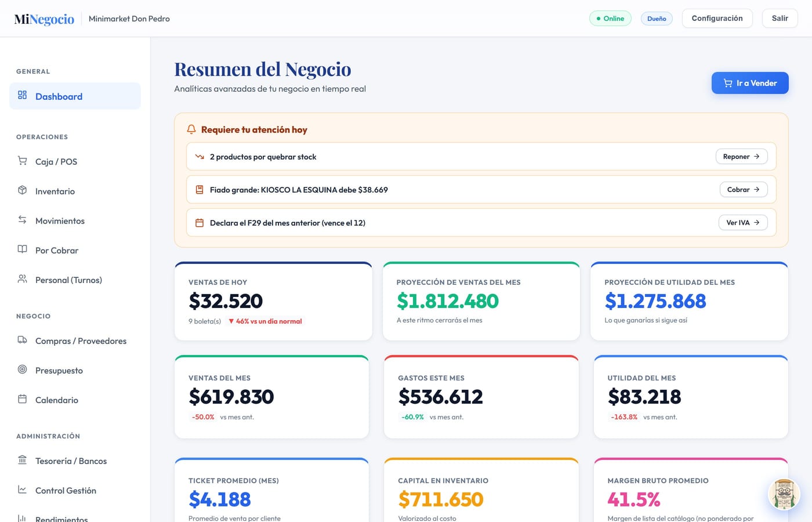
Task: Open Movimientos in the sidebar
Action: (75, 220)
